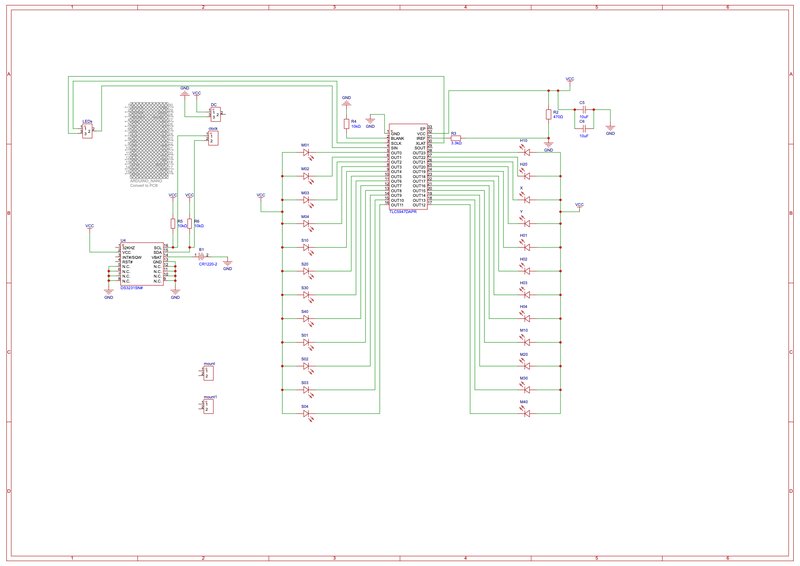Click the SIN pin label

point(394,148)
